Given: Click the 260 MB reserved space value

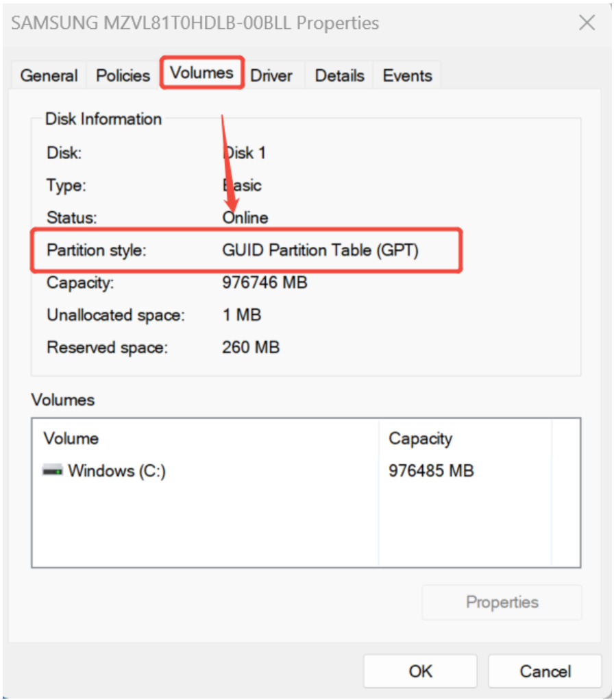Looking at the screenshot, I should (251, 348).
